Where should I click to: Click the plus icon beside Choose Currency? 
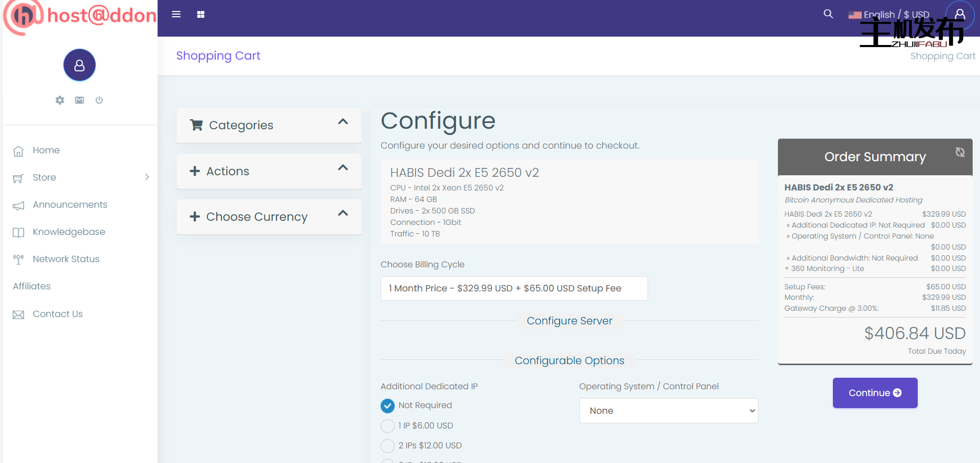tap(195, 217)
